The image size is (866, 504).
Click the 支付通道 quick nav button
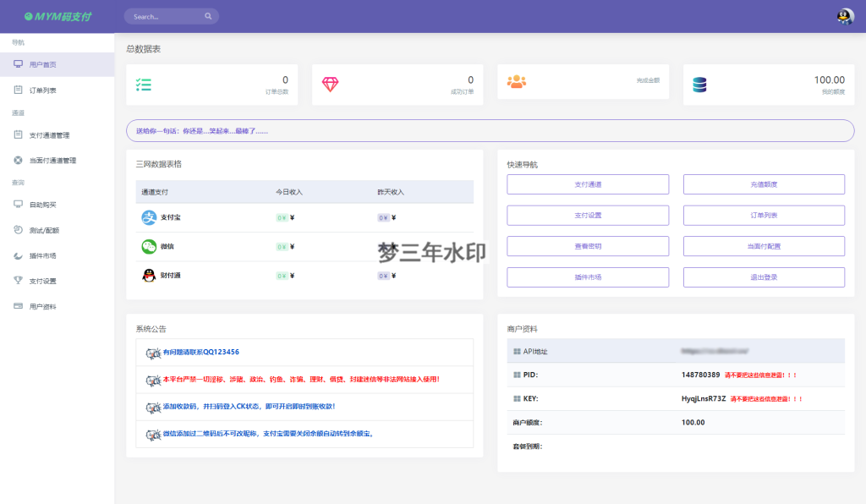588,184
